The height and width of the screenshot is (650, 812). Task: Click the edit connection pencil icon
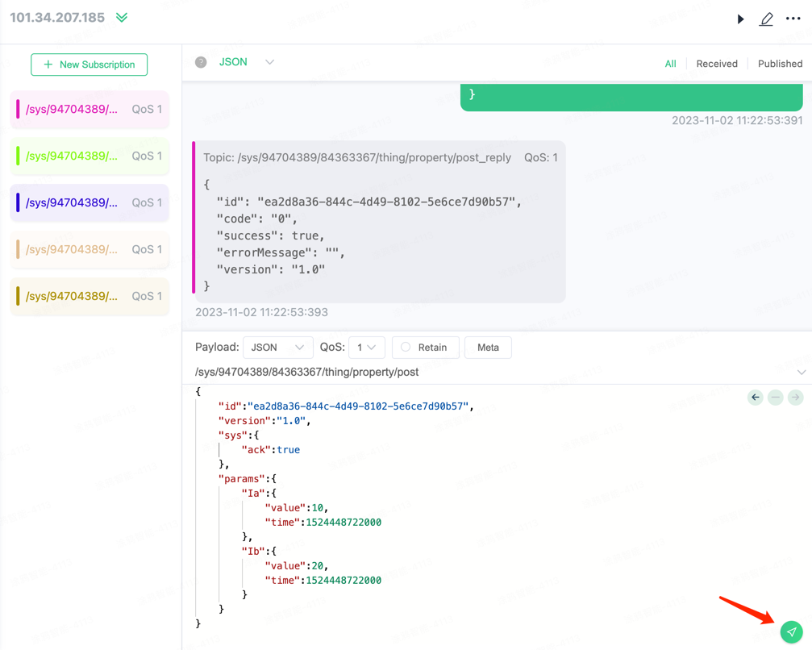[766, 19]
